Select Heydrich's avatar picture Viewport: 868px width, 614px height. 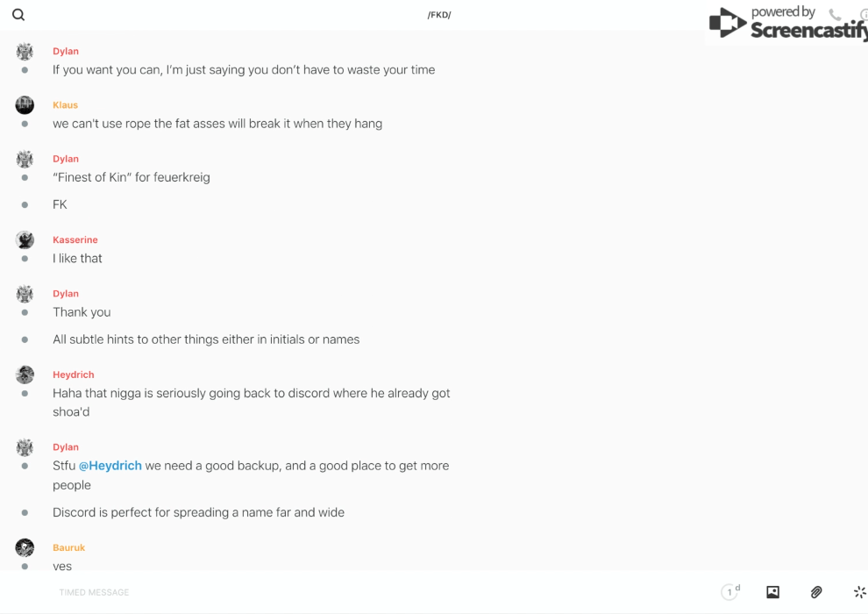(x=25, y=375)
